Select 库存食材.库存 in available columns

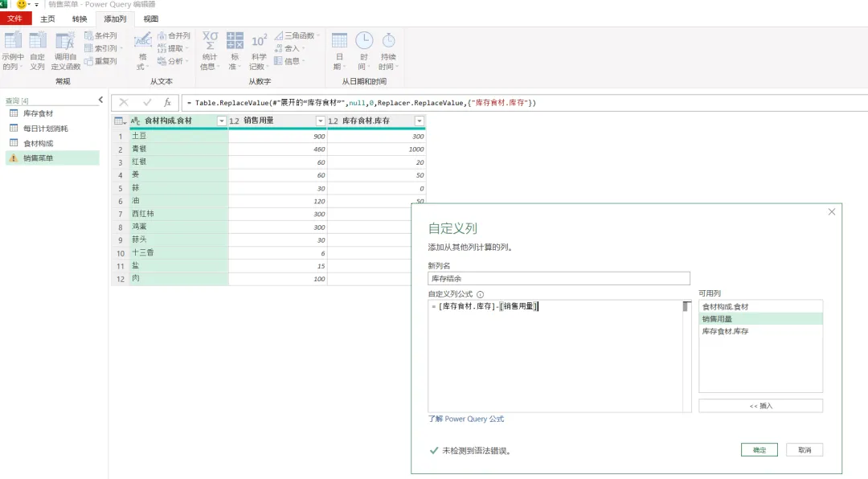[x=760, y=331]
